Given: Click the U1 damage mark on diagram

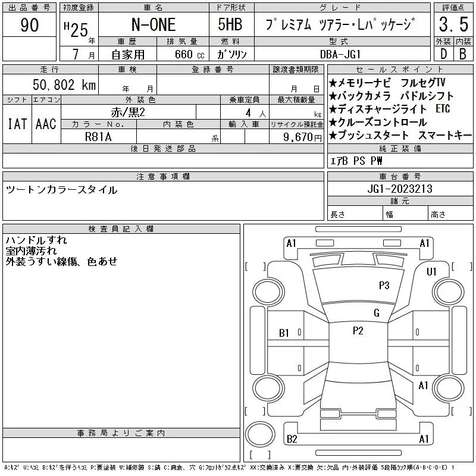Looking at the screenshot, I should click(431, 272).
